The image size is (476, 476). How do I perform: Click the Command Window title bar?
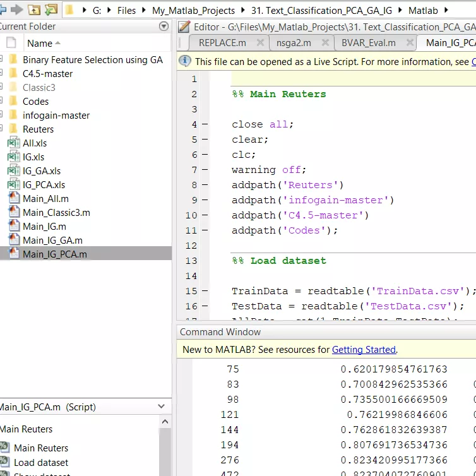coord(326,332)
